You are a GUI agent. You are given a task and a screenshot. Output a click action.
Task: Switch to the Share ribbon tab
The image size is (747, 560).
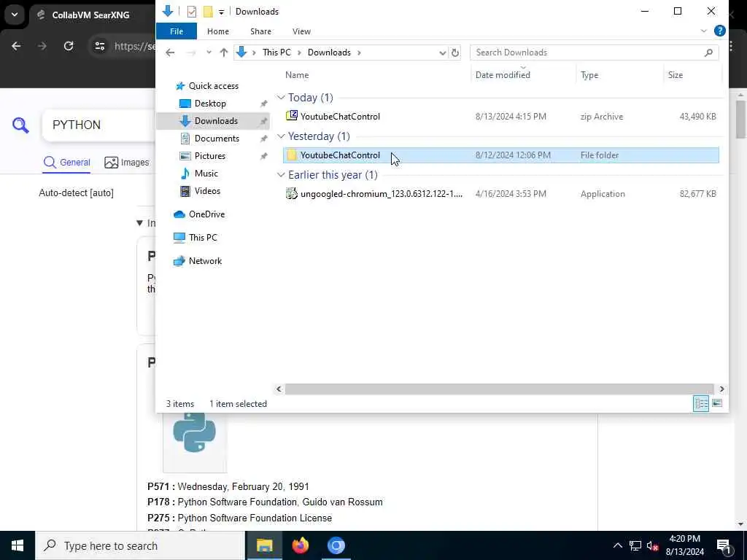point(260,31)
